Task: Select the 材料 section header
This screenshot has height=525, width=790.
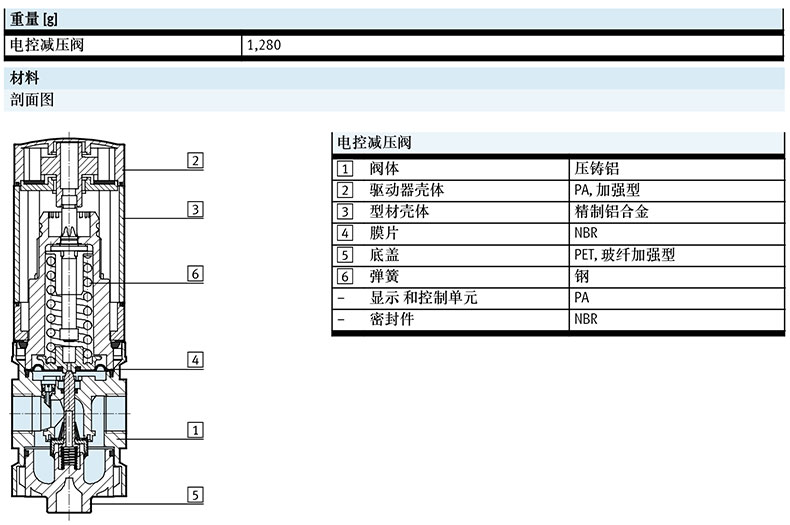Action: tap(24, 78)
